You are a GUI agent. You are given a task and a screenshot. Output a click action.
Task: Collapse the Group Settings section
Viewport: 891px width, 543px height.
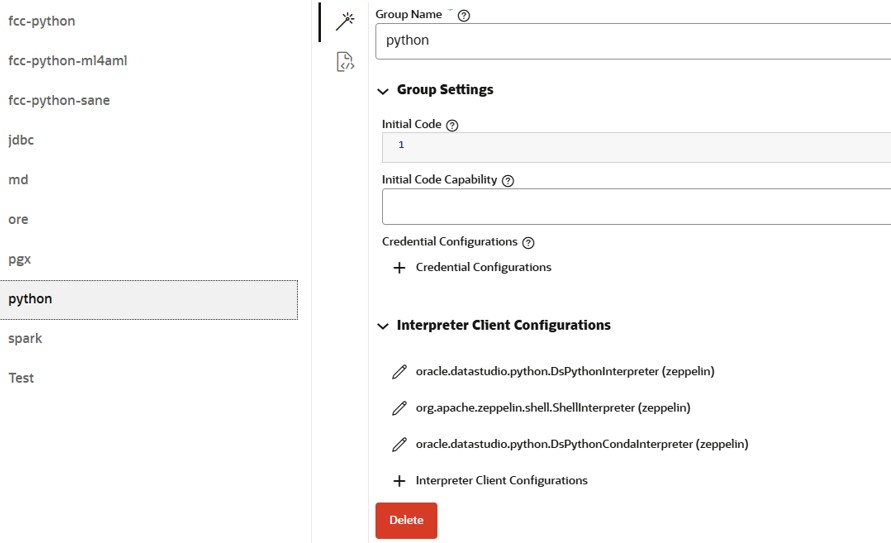pyautogui.click(x=383, y=90)
